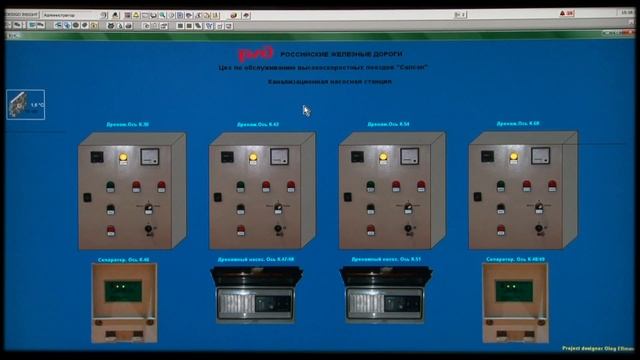Viewport: 640px width, 360px height.
Task: Click black digital display on К.30 panel
Action: pos(97,157)
